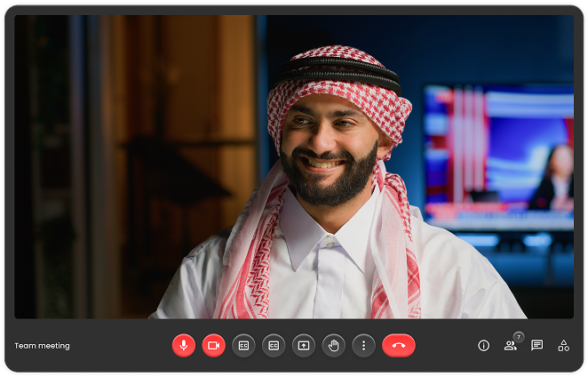The height and width of the screenshot is (377, 588).
Task: Click the black agal band on headdress
Action: click(x=336, y=73)
